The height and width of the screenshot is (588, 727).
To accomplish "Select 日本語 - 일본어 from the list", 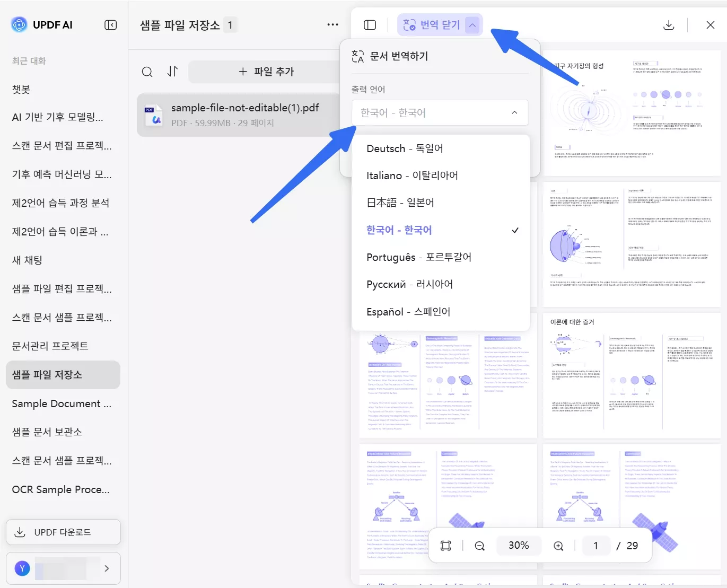I will pyautogui.click(x=400, y=202).
